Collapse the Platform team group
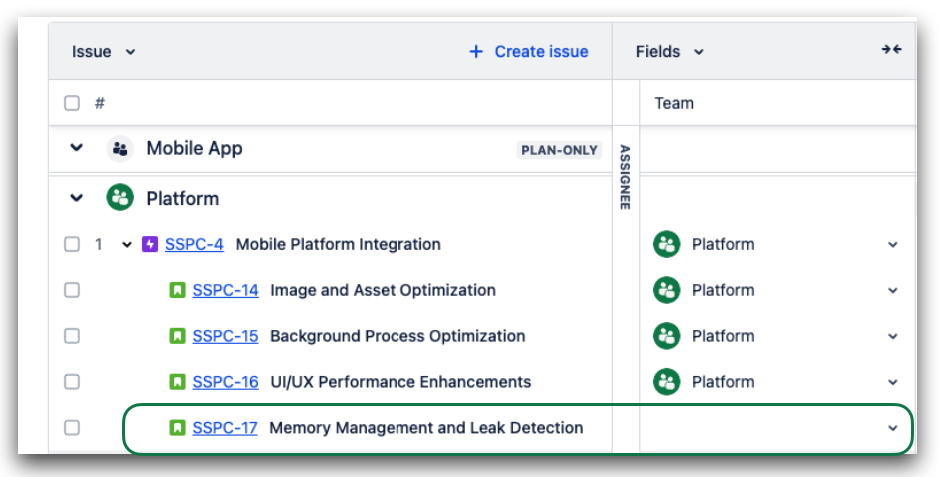The height and width of the screenshot is (477, 942). (x=76, y=198)
